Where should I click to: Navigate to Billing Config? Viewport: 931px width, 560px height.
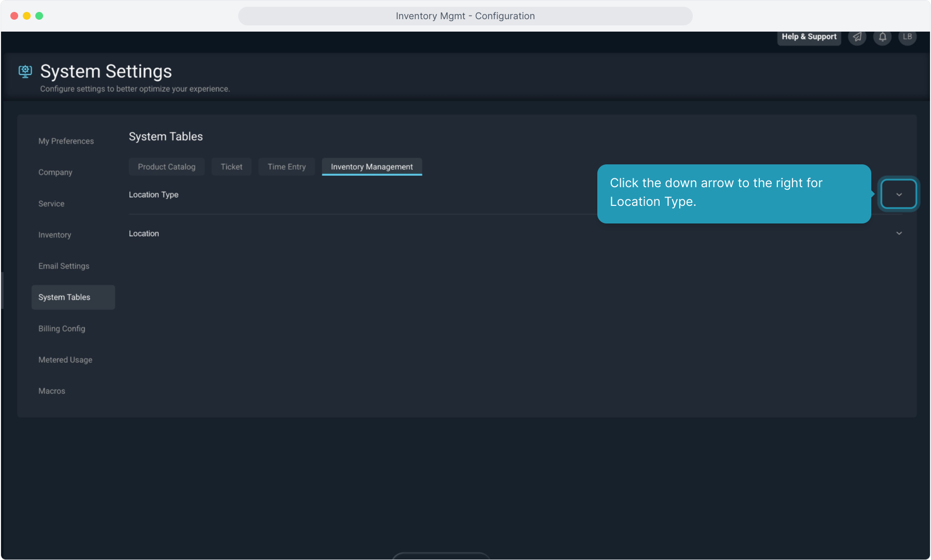[x=62, y=329]
